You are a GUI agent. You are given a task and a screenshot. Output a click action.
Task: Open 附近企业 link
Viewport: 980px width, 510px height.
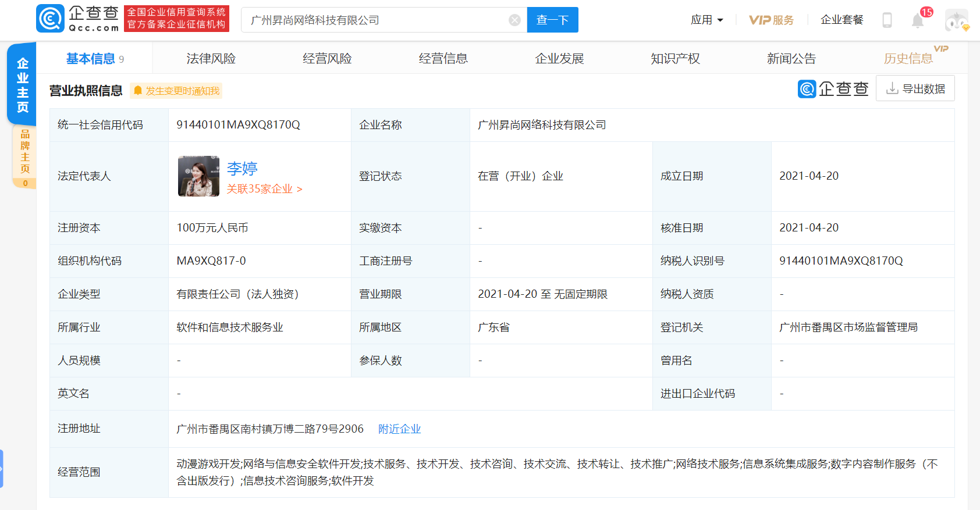(399, 429)
